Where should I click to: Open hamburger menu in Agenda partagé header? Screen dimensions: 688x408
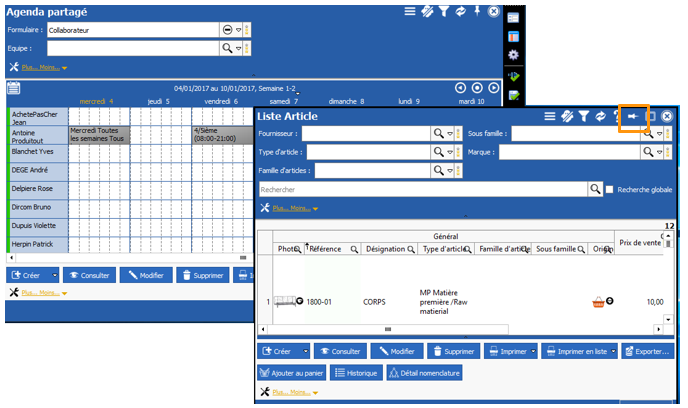pyautogui.click(x=409, y=11)
